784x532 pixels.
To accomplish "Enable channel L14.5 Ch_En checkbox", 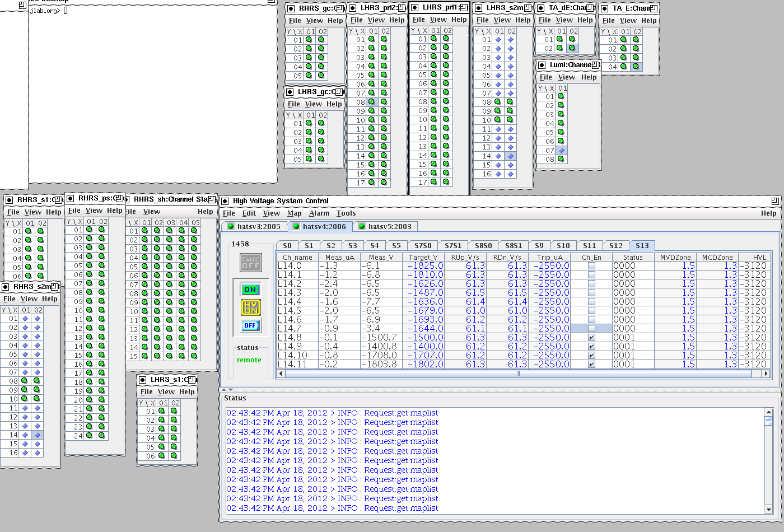I will click(591, 311).
